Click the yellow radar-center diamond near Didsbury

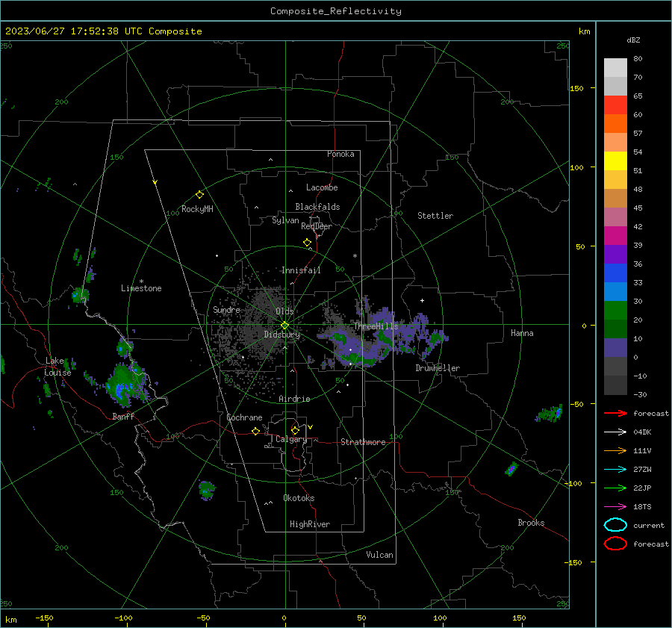click(284, 326)
